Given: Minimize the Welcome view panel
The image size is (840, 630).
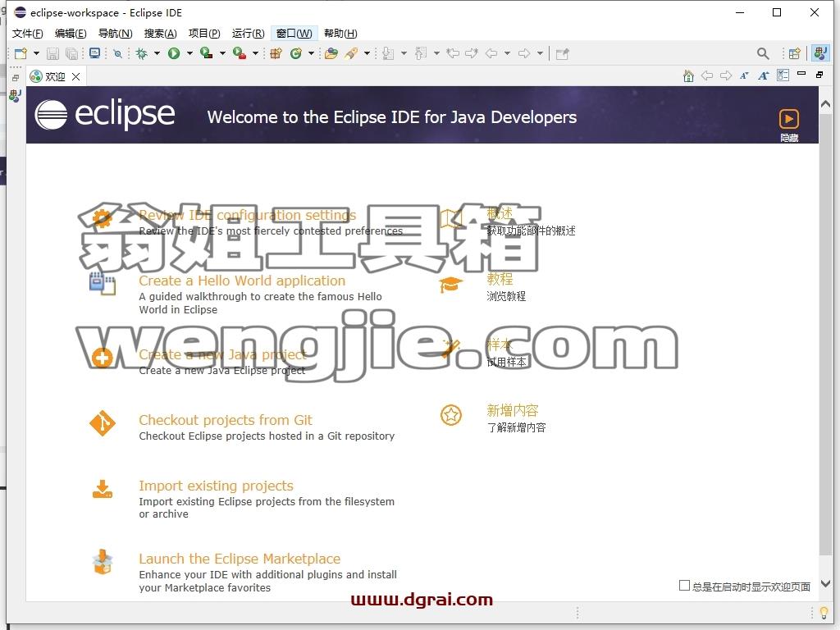Looking at the screenshot, I should [801, 73].
